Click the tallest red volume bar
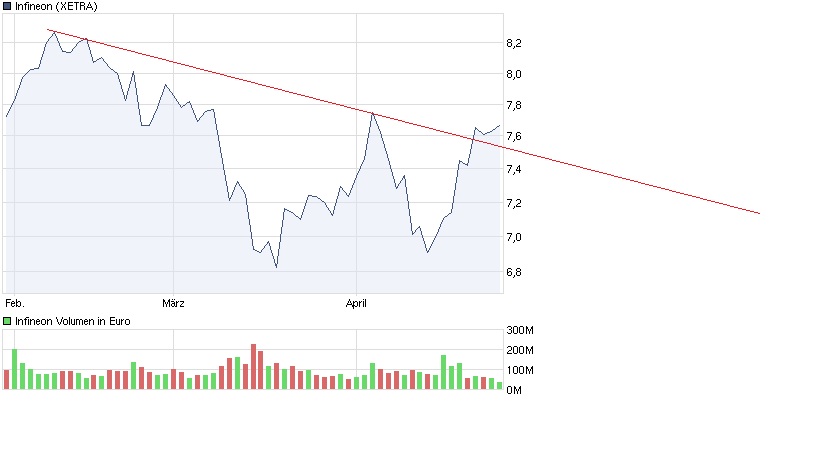Screen dimensions: 819x460 point(254,367)
